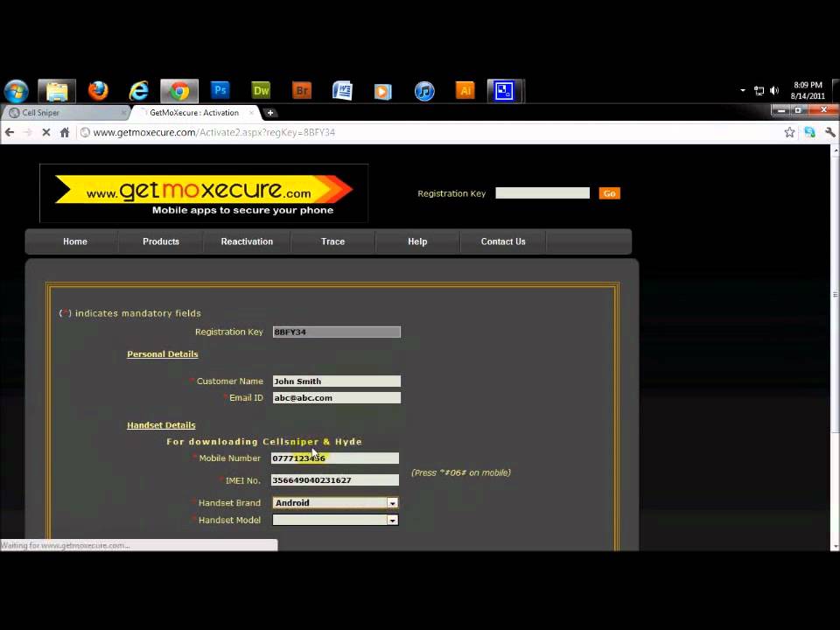The width and height of the screenshot is (840, 630).
Task: Switch to Chrome taskbar icon
Action: 179,90
